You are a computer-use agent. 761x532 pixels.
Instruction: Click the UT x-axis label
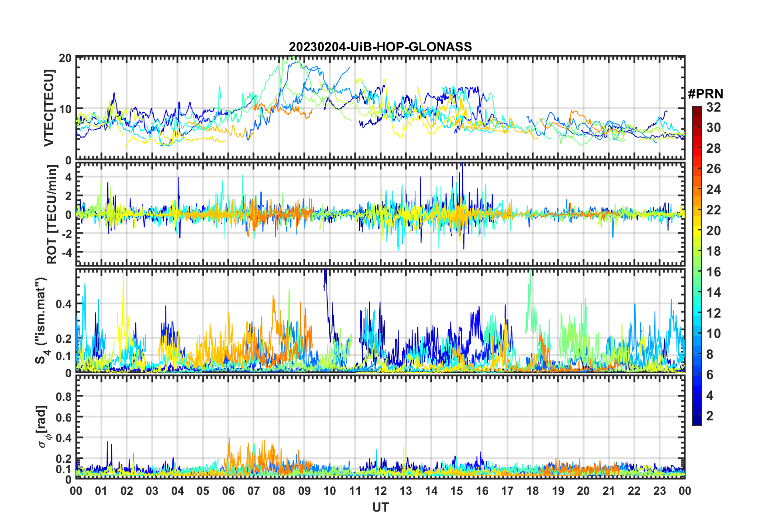380,507
